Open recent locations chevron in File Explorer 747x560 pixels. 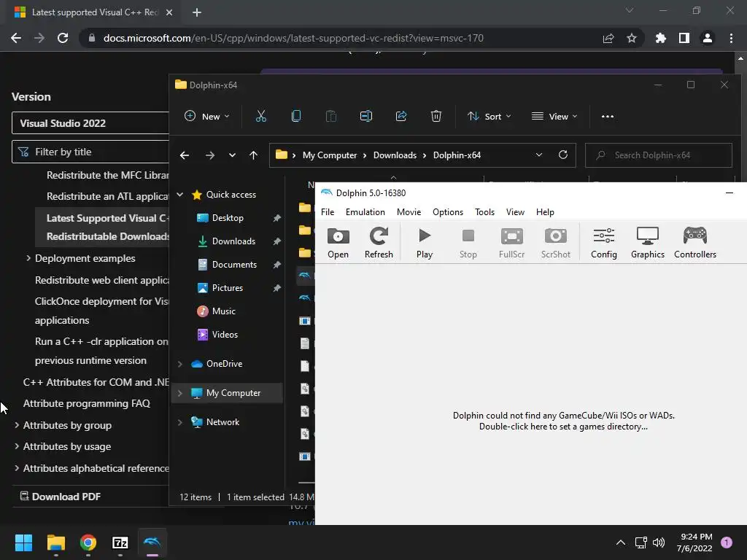pos(232,155)
